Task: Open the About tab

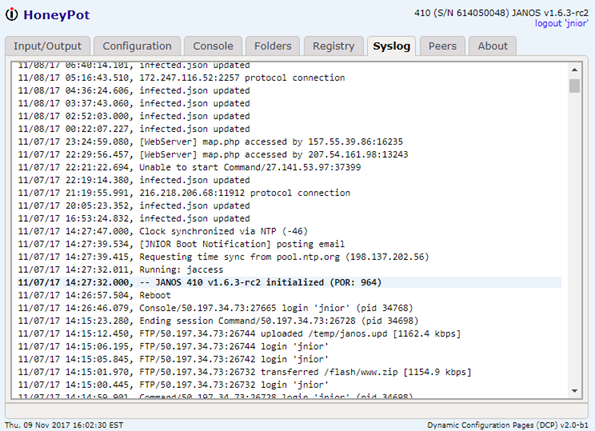Action: point(493,46)
